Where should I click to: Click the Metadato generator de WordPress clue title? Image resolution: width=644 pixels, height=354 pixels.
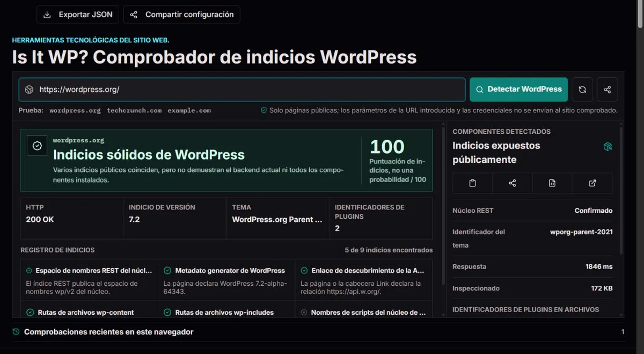230,271
